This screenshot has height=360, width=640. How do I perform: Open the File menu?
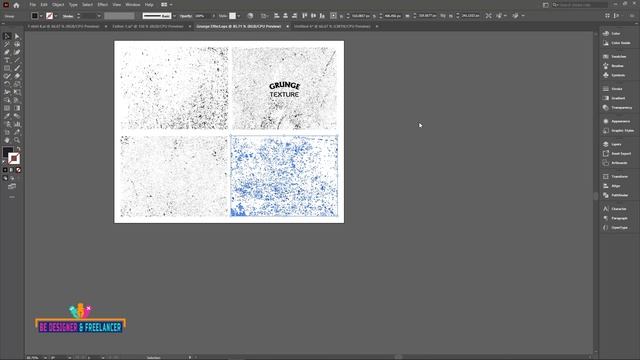coord(32,4)
